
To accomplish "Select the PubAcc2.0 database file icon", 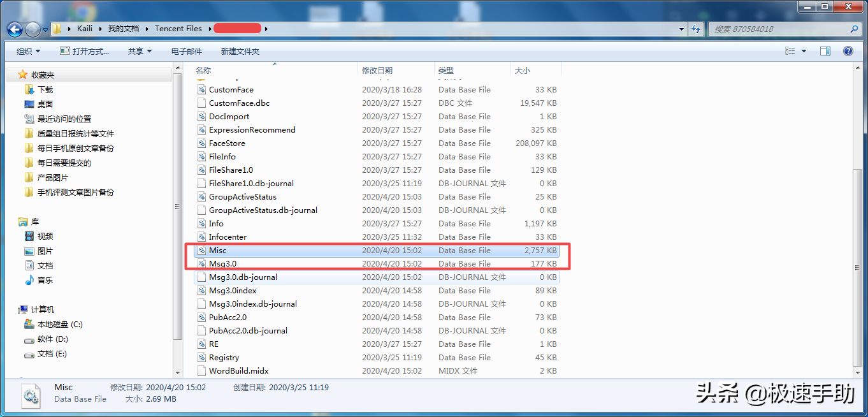I will pyautogui.click(x=201, y=318).
